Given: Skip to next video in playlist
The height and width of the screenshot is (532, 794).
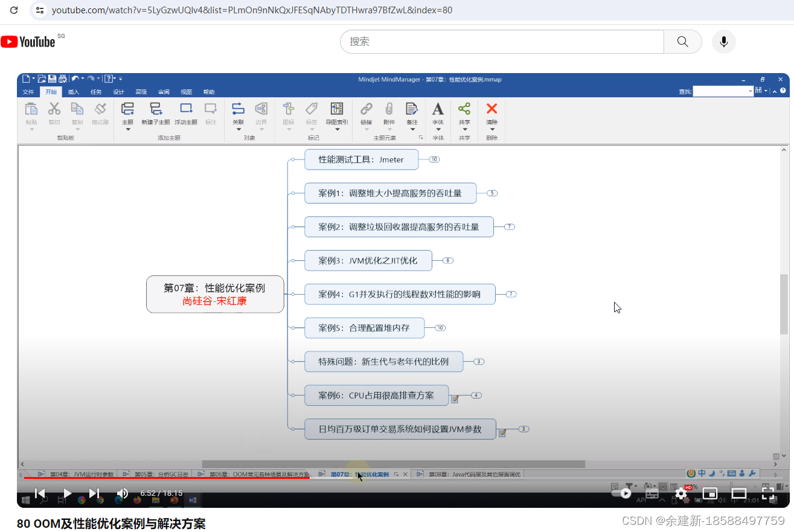Looking at the screenshot, I should 94,493.
